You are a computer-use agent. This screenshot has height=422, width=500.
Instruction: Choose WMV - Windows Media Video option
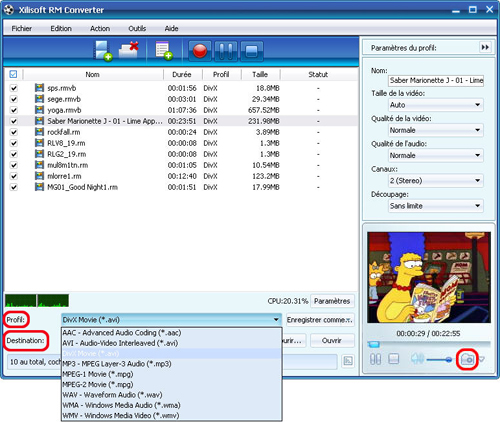click(172, 416)
